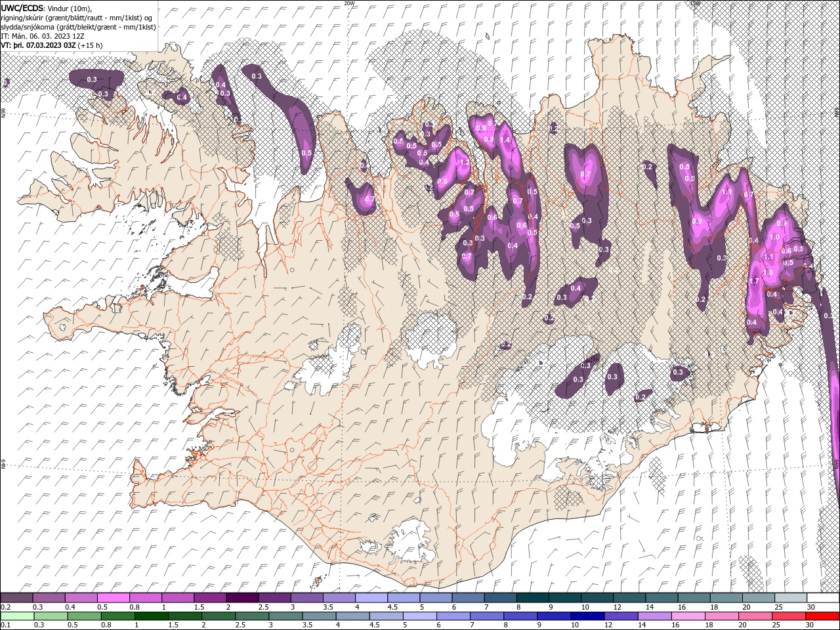Pick the 1.5–2 magenta-purple snow scale swatch
The width and height of the screenshot is (840, 630).
210,598
